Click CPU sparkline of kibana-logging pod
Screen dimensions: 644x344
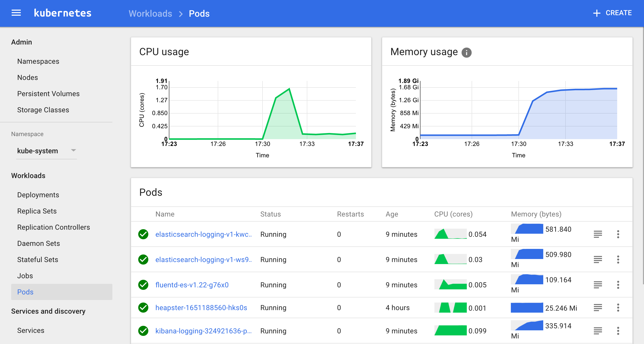tap(450, 330)
